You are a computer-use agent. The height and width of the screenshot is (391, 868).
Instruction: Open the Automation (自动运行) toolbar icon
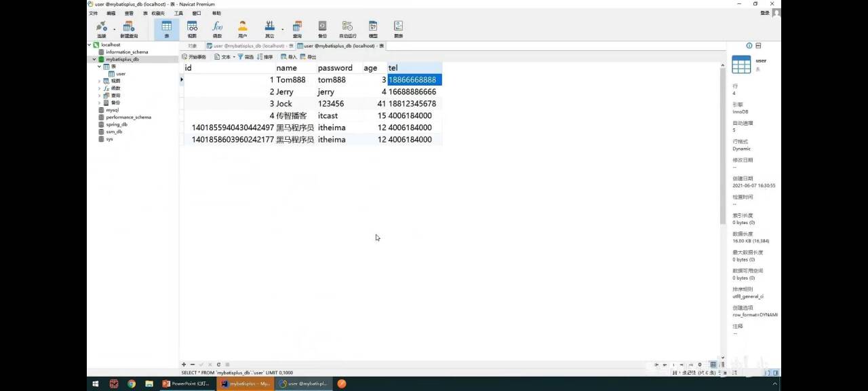[347, 29]
